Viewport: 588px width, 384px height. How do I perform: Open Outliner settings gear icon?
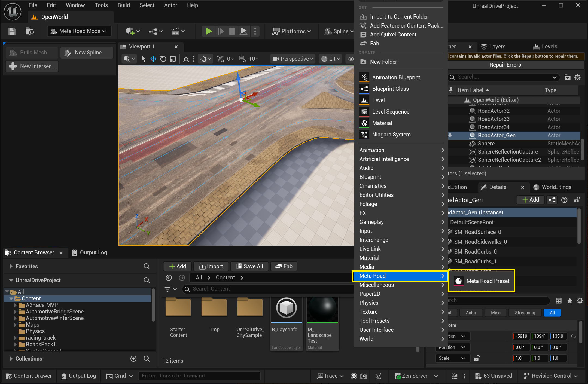577,77
